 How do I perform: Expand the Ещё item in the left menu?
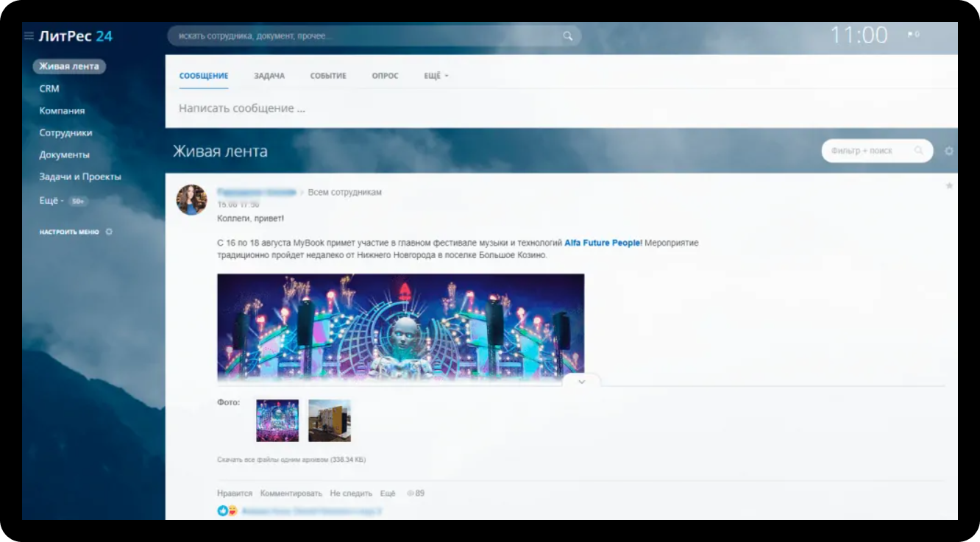52,201
